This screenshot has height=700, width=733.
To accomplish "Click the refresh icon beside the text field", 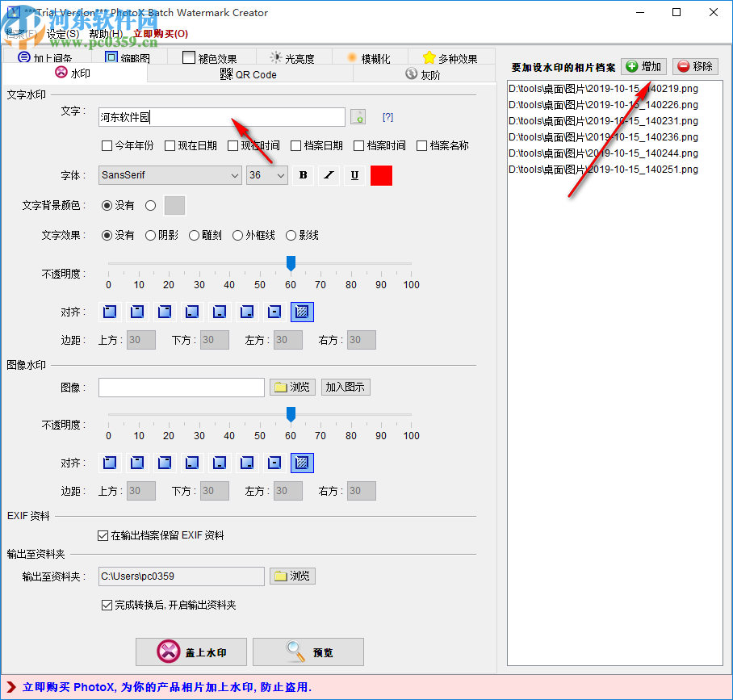I will tap(358, 117).
